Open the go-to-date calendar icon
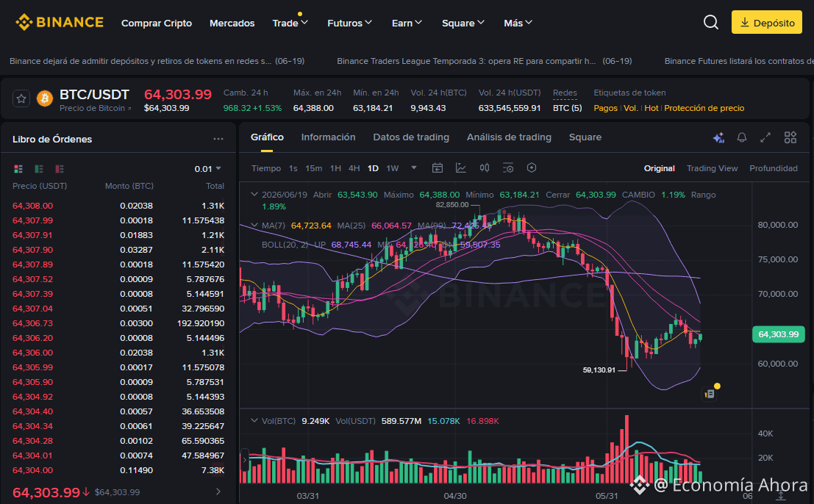This screenshot has width=814, height=504. (x=437, y=168)
